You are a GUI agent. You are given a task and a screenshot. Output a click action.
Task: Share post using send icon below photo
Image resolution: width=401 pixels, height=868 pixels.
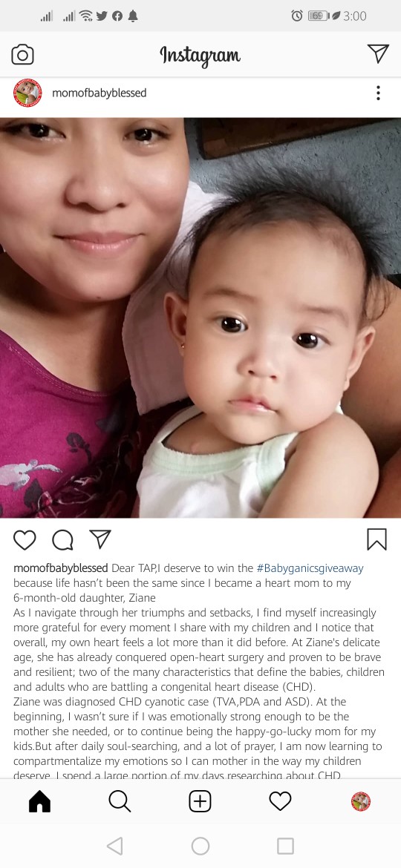(x=100, y=539)
